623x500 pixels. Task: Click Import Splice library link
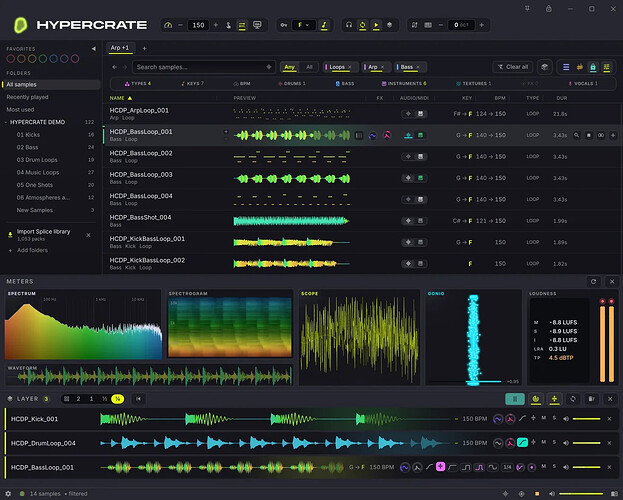[x=43, y=232]
